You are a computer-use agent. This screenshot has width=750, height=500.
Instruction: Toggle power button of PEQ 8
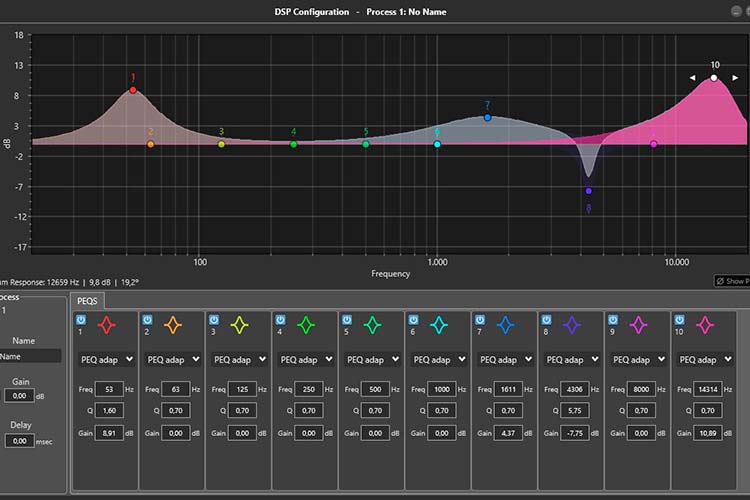click(x=546, y=320)
